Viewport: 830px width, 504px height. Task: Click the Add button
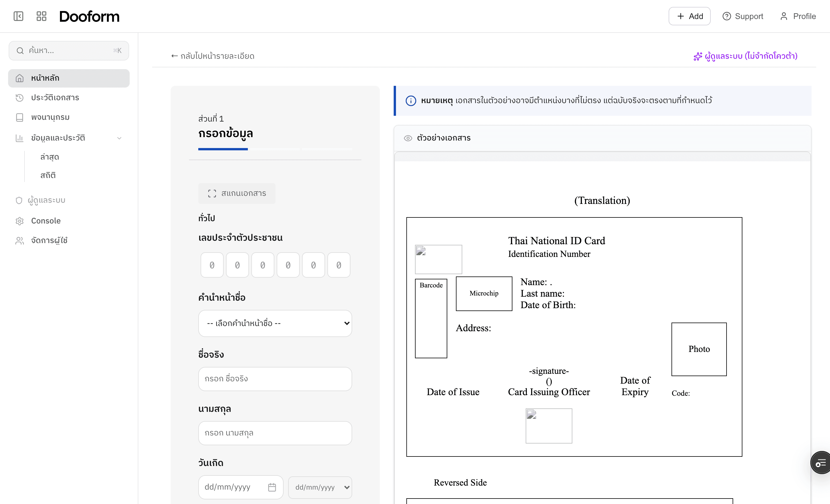689,16
